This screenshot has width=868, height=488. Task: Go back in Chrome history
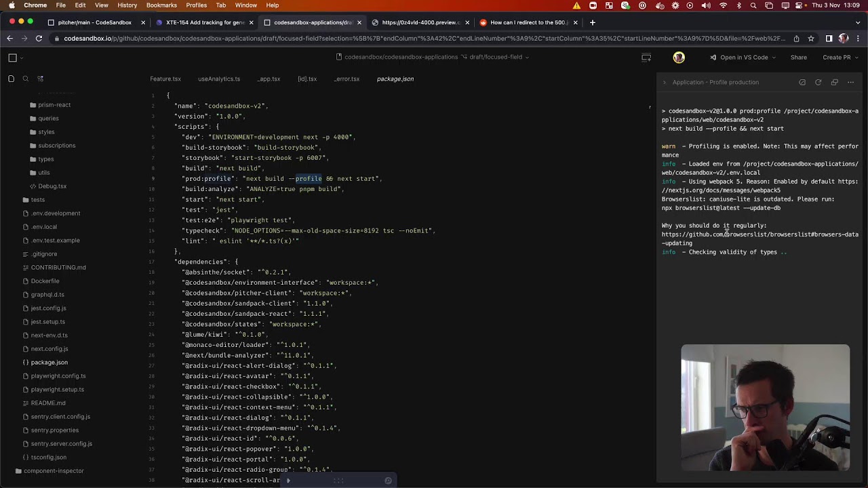click(10, 39)
